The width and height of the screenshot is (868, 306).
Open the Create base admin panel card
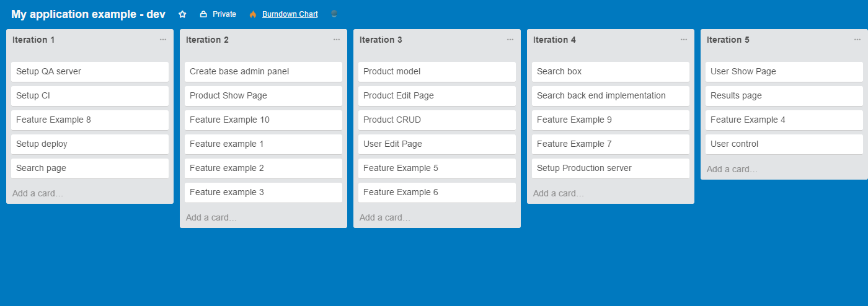(263, 71)
